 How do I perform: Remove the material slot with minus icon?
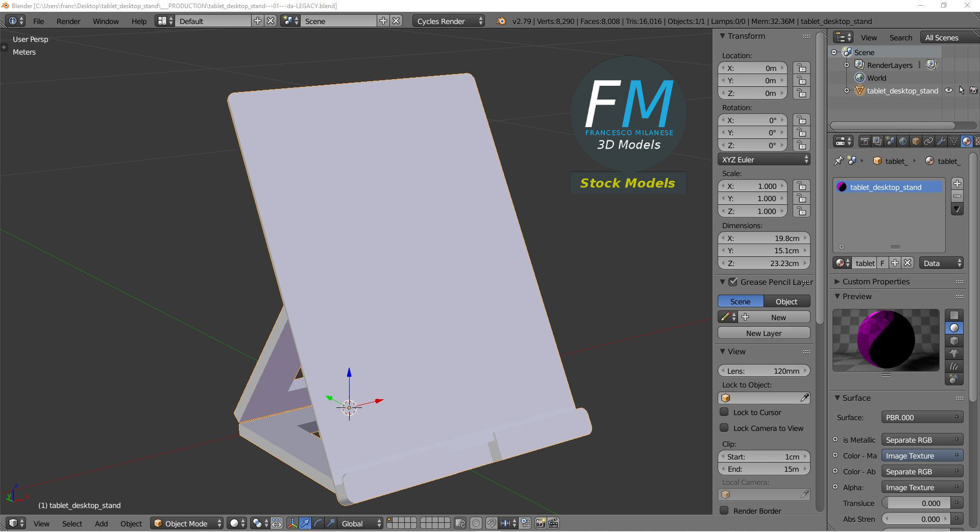tap(958, 196)
